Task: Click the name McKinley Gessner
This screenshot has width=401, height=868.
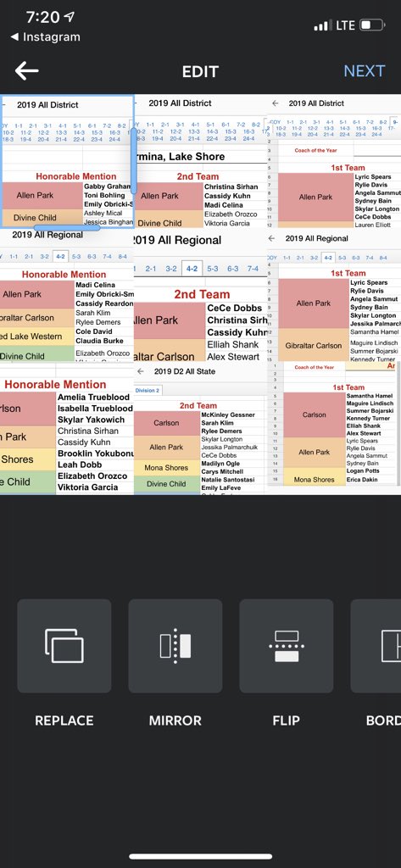Action: 228,415
